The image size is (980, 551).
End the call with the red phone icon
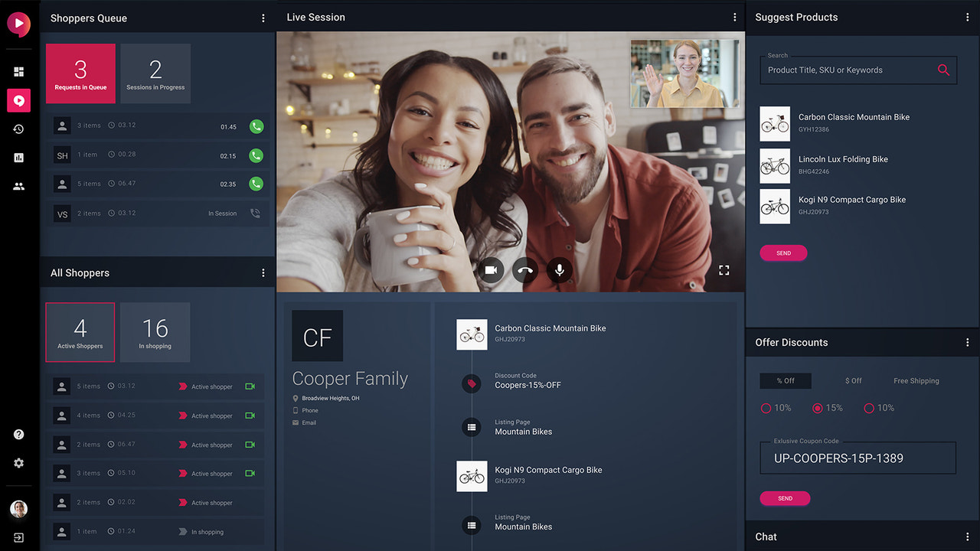pyautogui.click(x=524, y=270)
